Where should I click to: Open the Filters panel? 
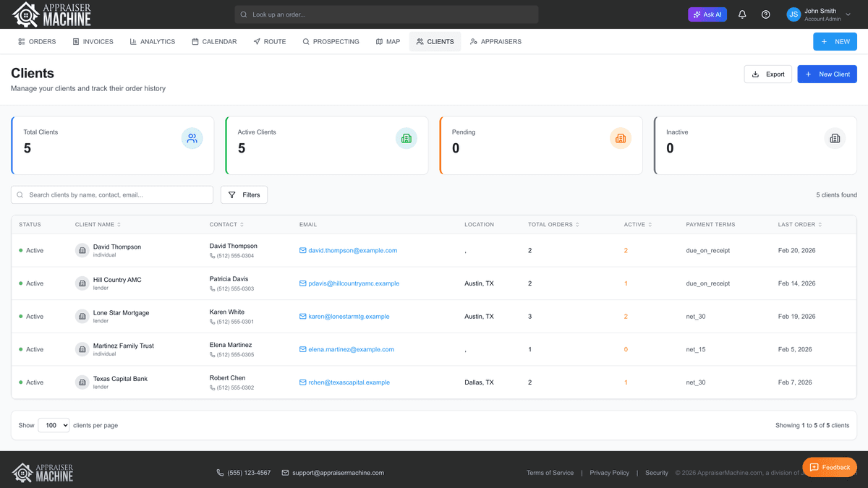coord(244,194)
